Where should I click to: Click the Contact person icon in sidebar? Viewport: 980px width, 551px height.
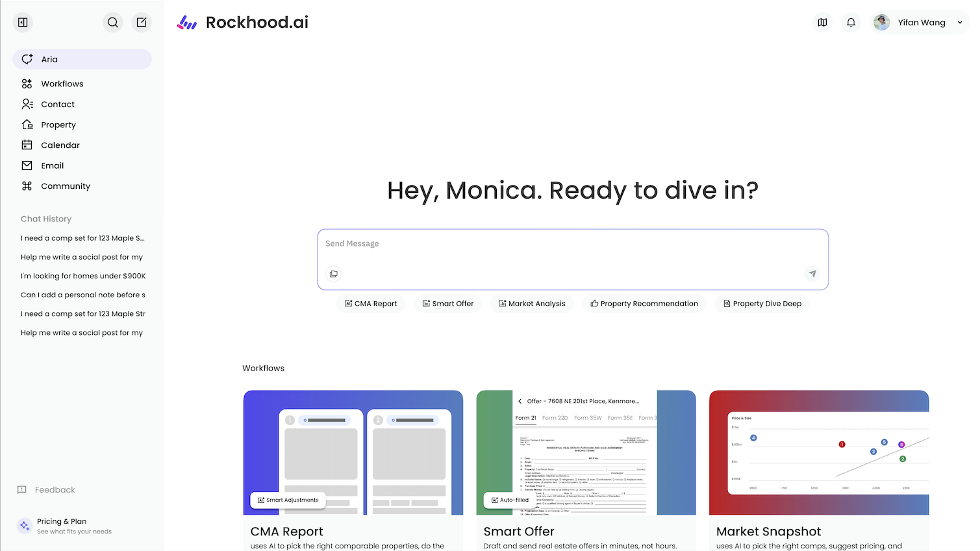(27, 104)
